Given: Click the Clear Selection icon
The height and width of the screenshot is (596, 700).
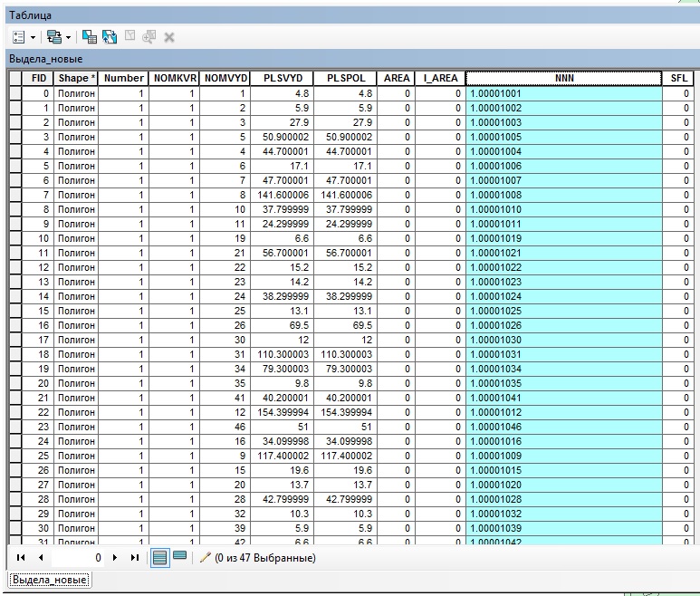Looking at the screenshot, I should (x=129, y=36).
